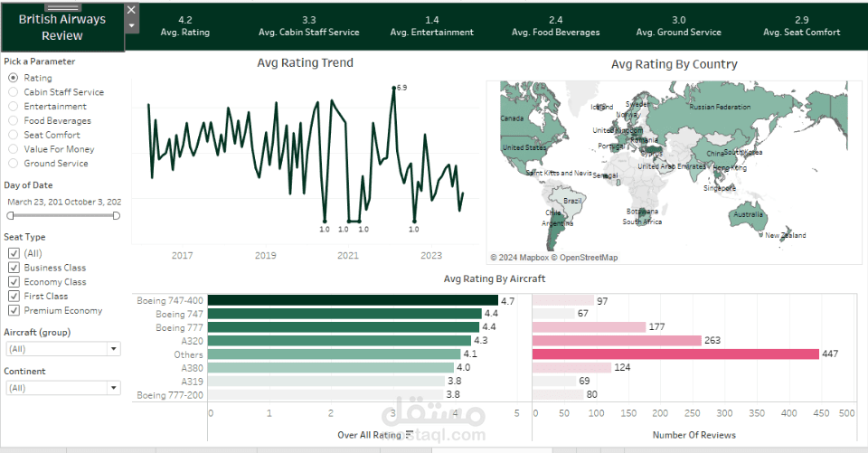This screenshot has height=453, width=868.
Task: Choose the Entertainment parameter
Action: pyautogui.click(x=14, y=107)
